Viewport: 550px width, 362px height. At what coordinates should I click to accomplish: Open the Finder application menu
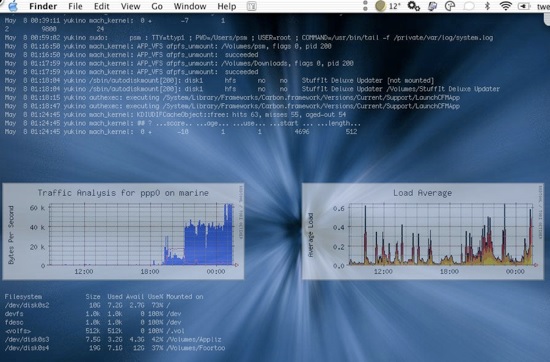click(x=43, y=6)
